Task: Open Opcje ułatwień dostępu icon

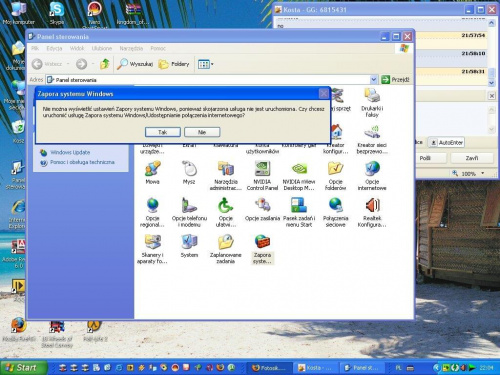Action: click(226, 212)
